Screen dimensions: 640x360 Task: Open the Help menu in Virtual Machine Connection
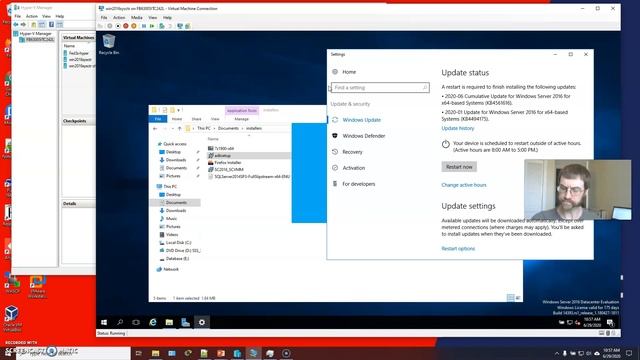pos(167,18)
